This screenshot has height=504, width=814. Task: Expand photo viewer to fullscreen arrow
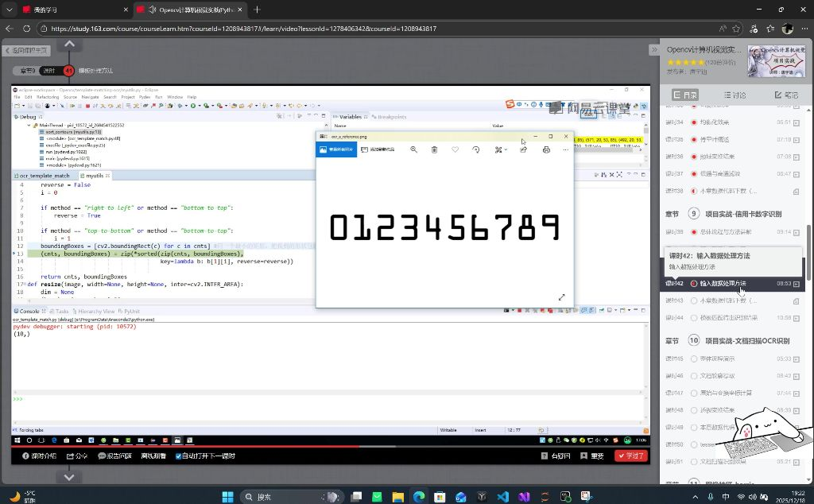coord(562,297)
